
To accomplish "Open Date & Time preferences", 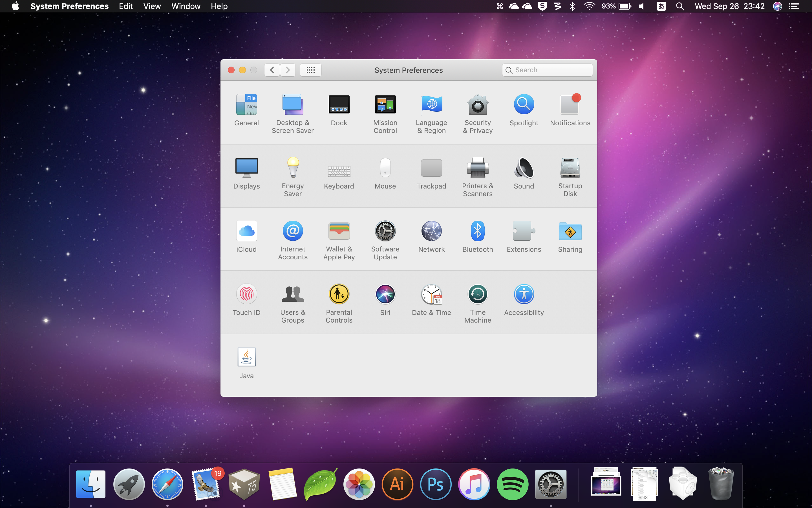I will 431,300.
